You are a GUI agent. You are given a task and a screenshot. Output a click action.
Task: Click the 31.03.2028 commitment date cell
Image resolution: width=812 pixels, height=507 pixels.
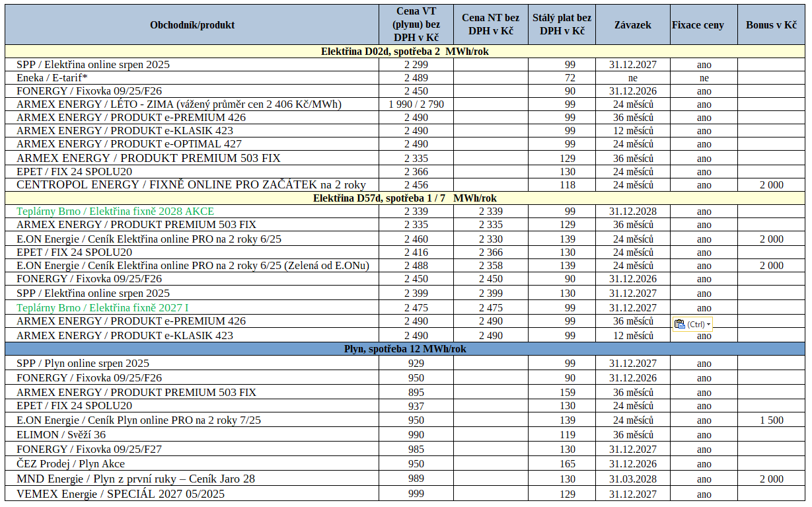(633, 479)
